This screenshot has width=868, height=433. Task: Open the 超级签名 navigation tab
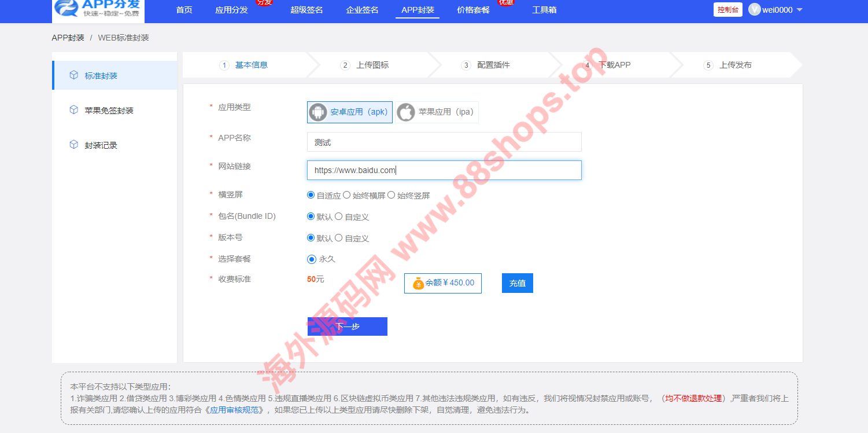tap(306, 10)
